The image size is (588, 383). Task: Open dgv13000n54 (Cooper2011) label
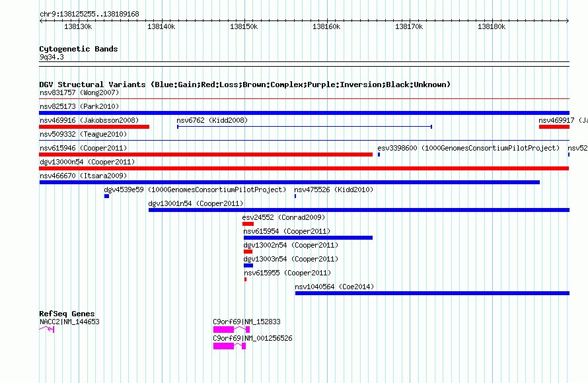pyautogui.click(x=87, y=162)
